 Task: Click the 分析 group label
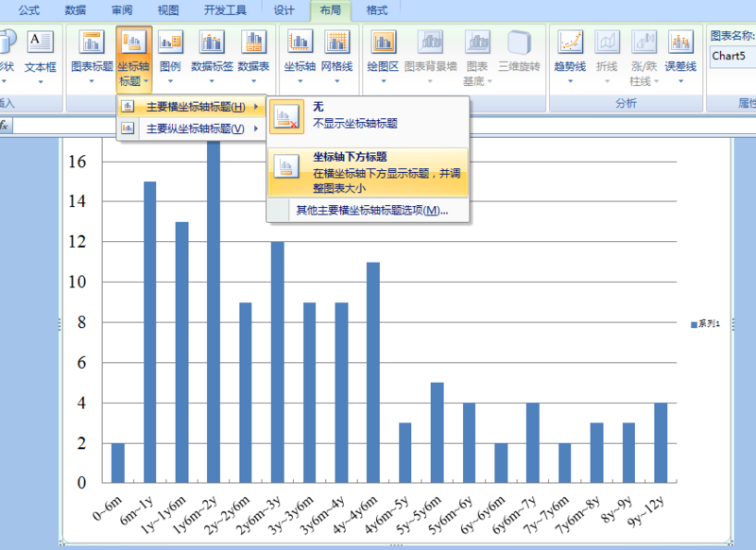pyautogui.click(x=626, y=103)
